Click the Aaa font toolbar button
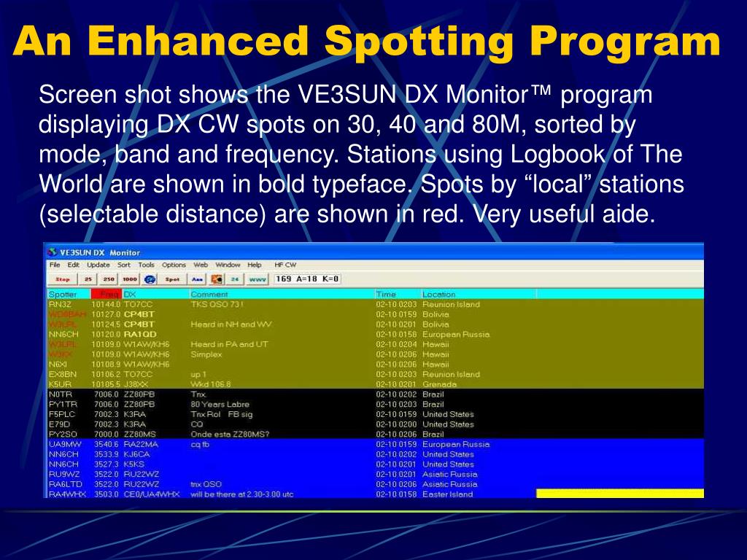 coord(197,279)
